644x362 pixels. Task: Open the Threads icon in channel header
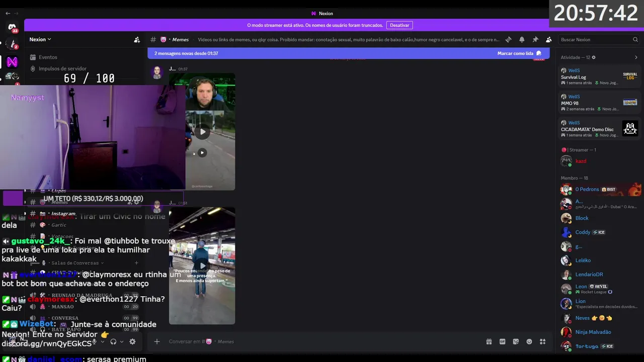(x=508, y=40)
